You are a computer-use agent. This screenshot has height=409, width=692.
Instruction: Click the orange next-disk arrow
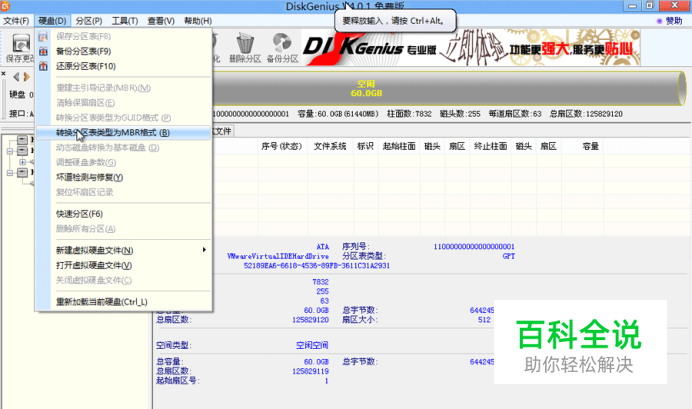pyautogui.click(x=26, y=77)
